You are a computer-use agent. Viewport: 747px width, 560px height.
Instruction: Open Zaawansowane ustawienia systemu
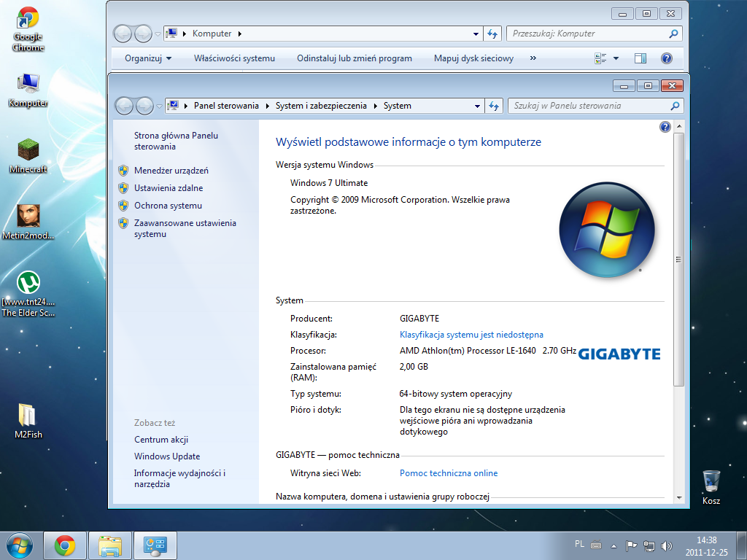(185, 228)
